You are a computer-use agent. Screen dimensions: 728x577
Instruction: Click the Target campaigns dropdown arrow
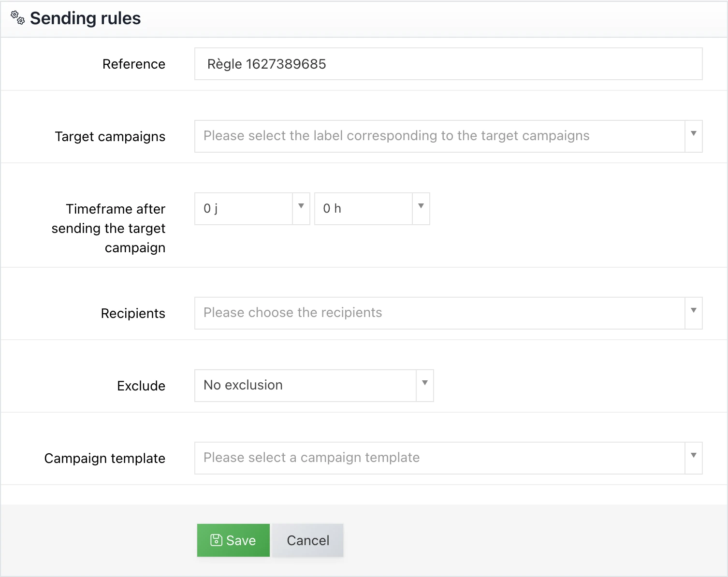pyautogui.click(x=693, y=136)
